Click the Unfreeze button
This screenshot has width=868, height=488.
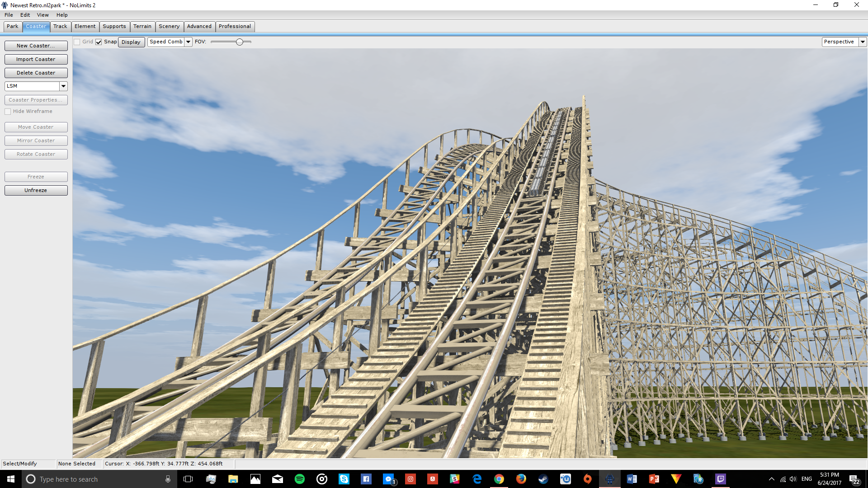[x=36, y=191]
